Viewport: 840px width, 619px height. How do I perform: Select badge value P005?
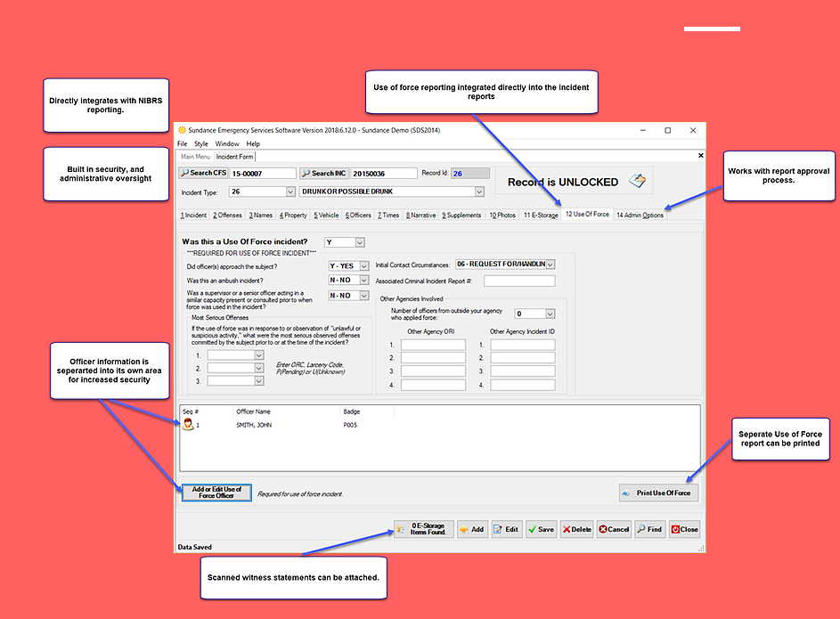(x=350, y=425)
